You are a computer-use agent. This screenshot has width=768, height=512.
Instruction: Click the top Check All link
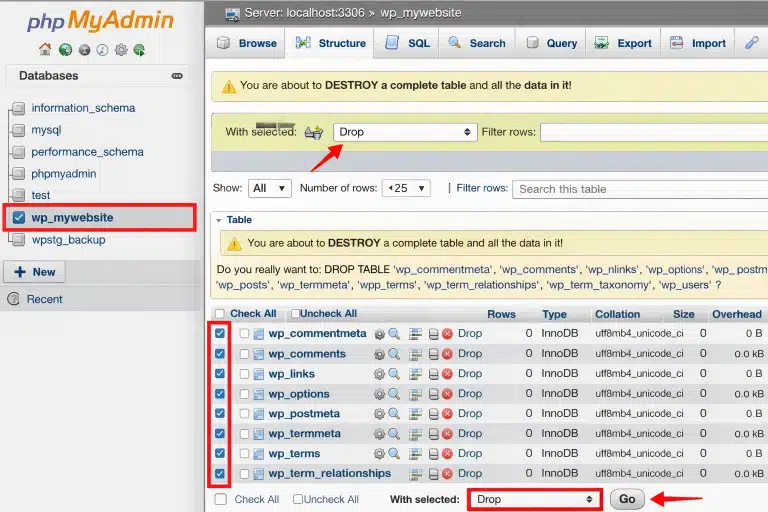[x=253, y=314]
